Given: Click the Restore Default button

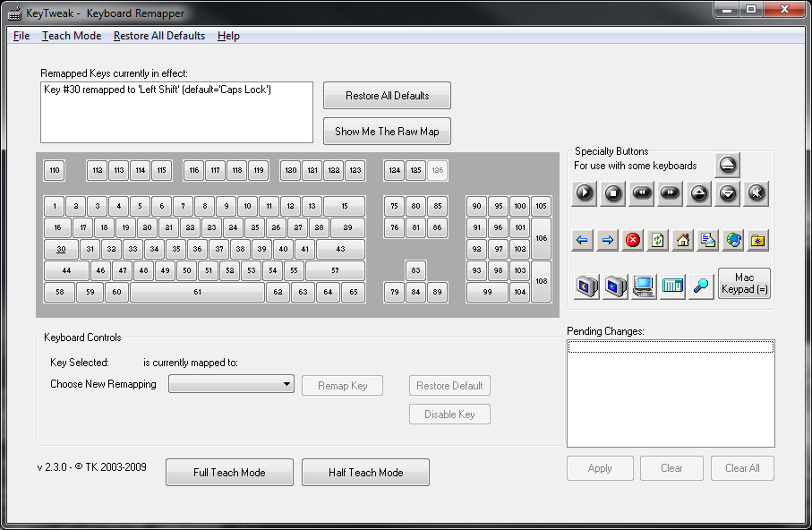Looking at the screenshot, I should [449, 386].
